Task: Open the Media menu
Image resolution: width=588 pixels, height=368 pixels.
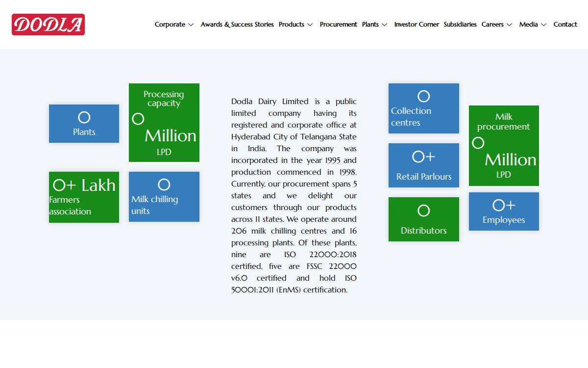Action: click(529, 25)
